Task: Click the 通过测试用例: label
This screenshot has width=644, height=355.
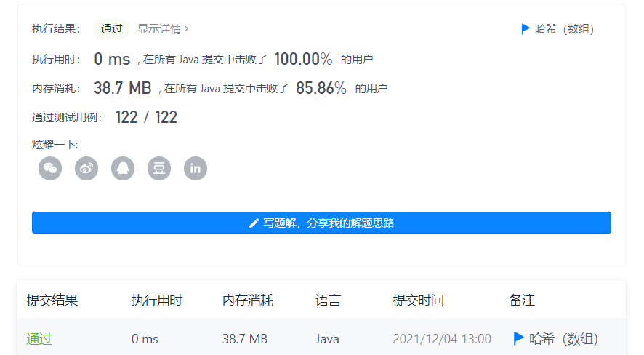Action: click(x=67, y=118)
